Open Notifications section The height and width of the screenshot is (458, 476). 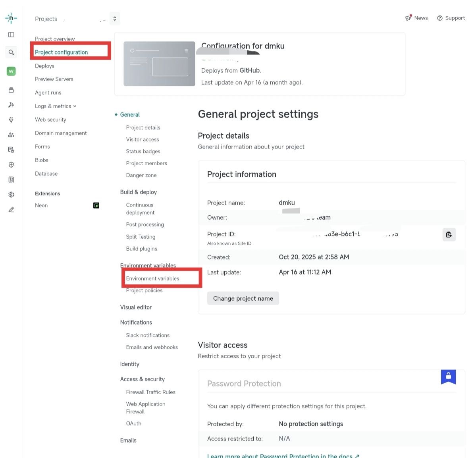[136, 322]
